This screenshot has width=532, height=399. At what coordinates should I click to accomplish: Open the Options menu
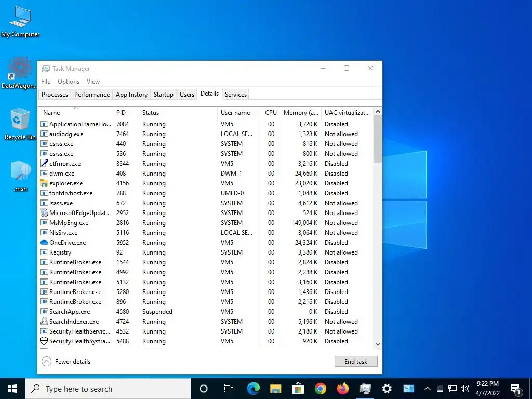pyautogui.click(x=69, y=82)
